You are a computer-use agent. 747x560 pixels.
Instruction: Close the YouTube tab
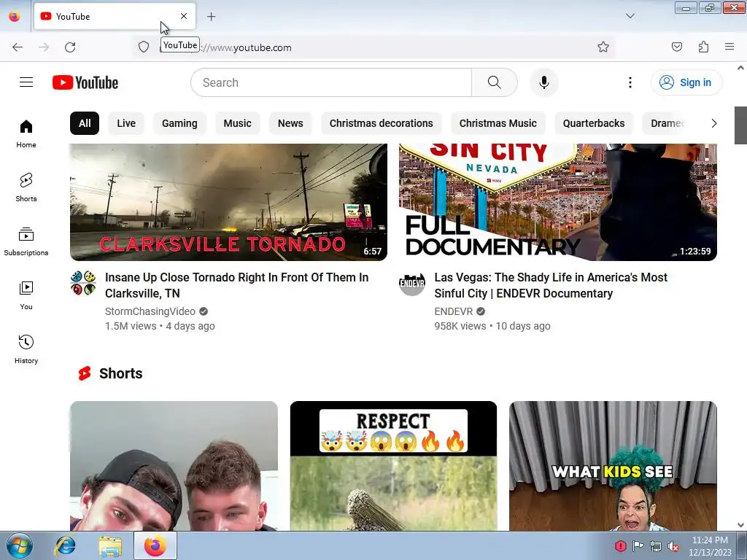pyautogui.click(x=184, y=16)
